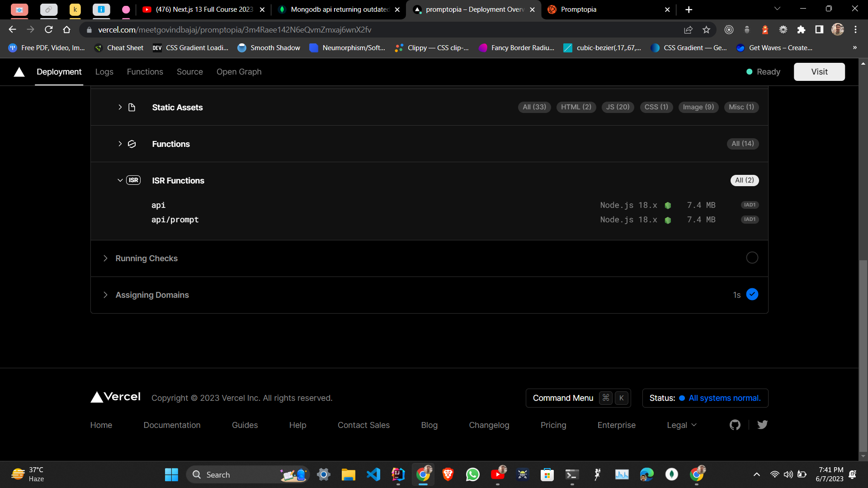This screenshot has width=868, height=488.
Task: Collapse the ISR Functions section
Action: (x=120, y=180)
